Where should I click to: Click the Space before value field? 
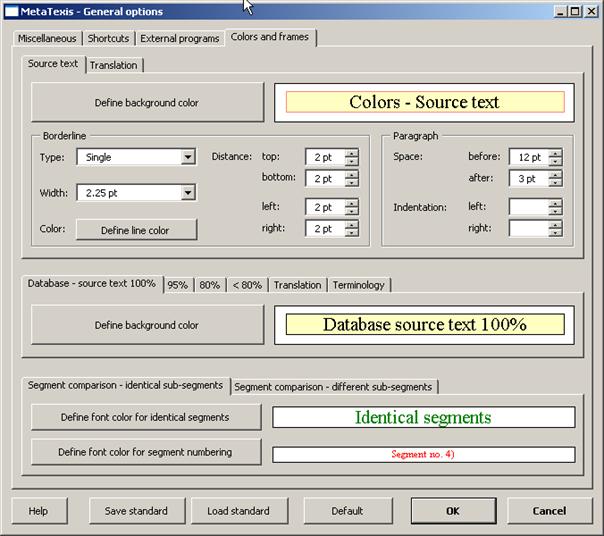click(x=528, y=157)
